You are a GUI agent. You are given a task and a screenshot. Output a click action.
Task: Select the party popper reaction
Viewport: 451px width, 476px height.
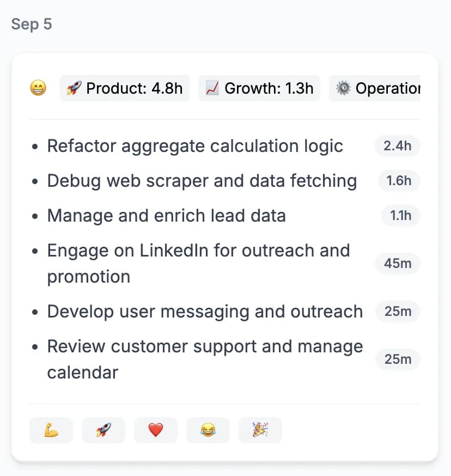tap(260, 430)
